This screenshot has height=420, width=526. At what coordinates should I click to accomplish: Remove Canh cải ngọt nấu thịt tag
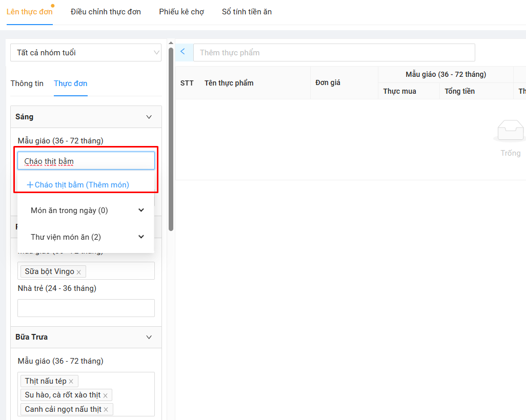point(106,410)
